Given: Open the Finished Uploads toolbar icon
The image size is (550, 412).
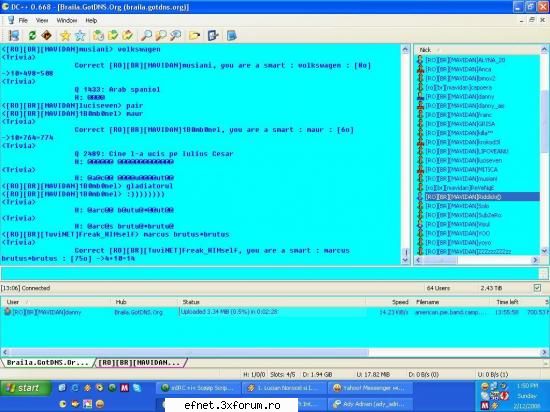Looking at the screenshot, I should [x=128, y=35].
